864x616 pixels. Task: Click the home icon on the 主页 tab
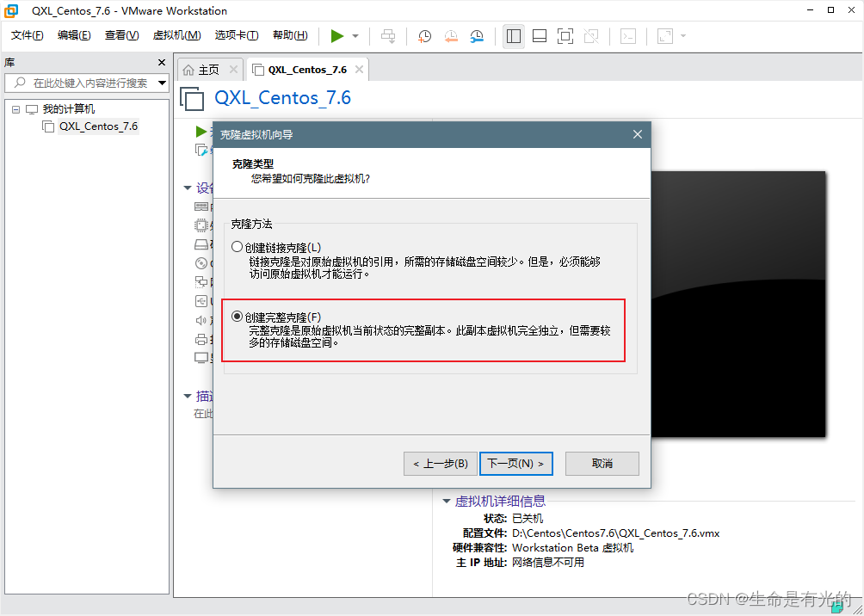pos(188,70)
